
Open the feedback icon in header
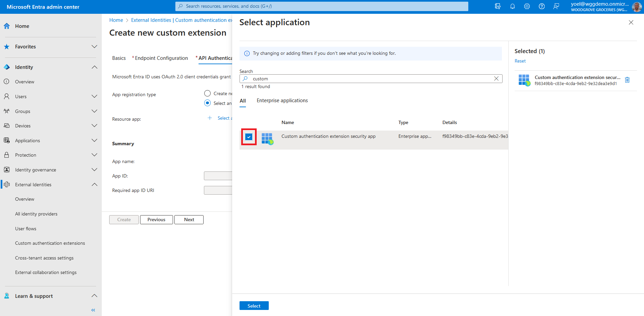pos(556,6)
